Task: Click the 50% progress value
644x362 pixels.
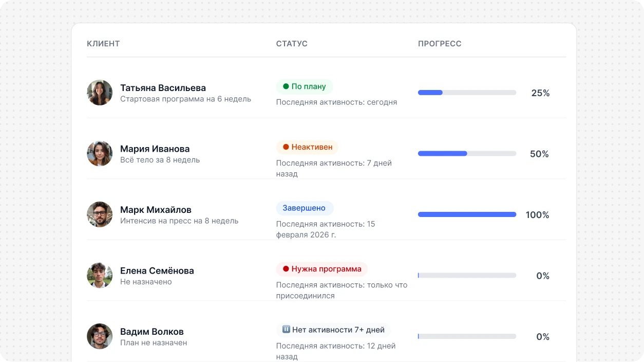Action: [x=539, y=154]
